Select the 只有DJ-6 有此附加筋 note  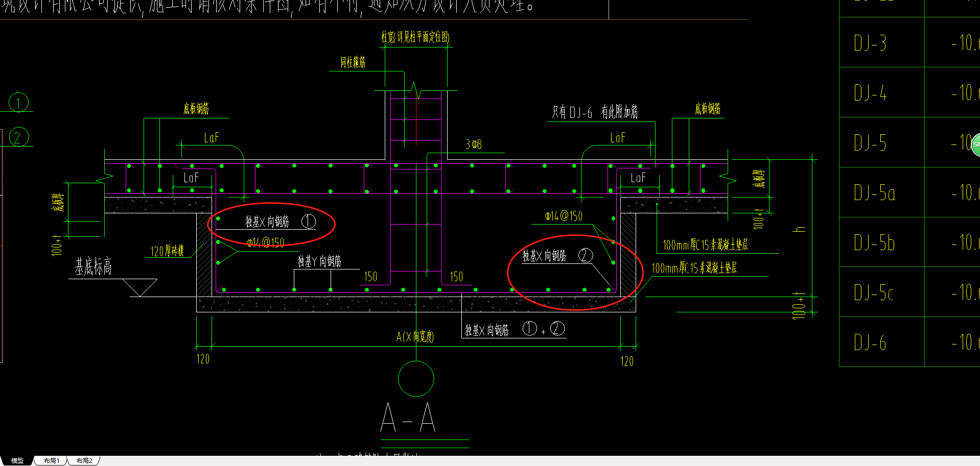pyautogui.click(x=595, y=112)
